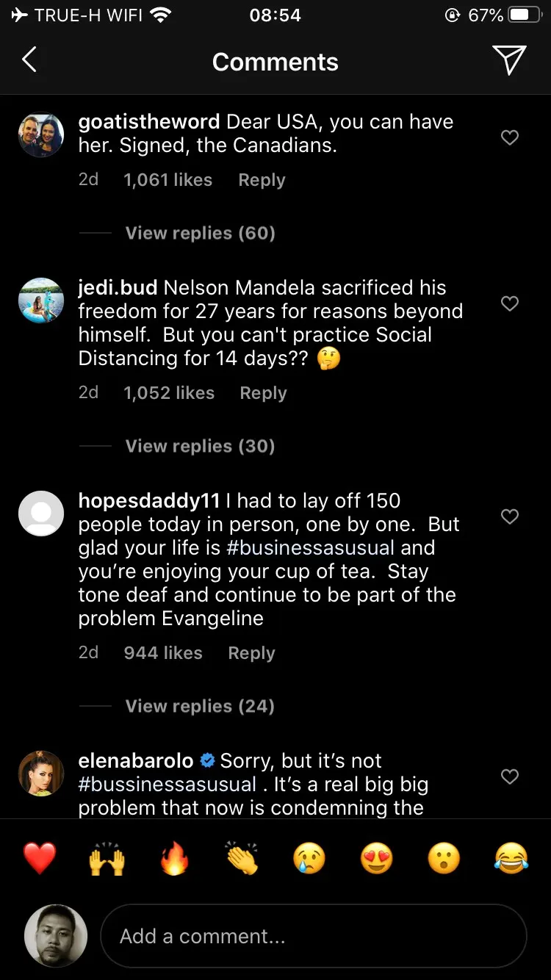551x980 pixels.
Task: Open the share paper plane icon
Action: click(x=509, y=60)
